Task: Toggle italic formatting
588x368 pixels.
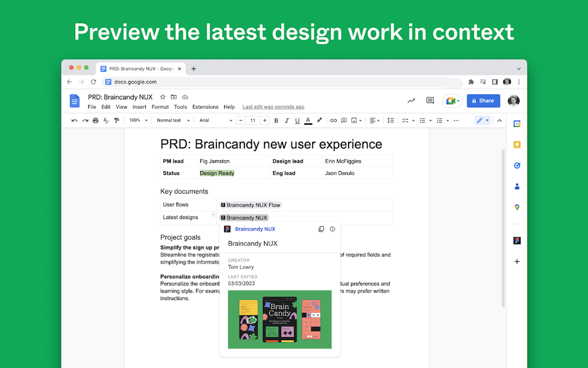Action: point(287,121)
